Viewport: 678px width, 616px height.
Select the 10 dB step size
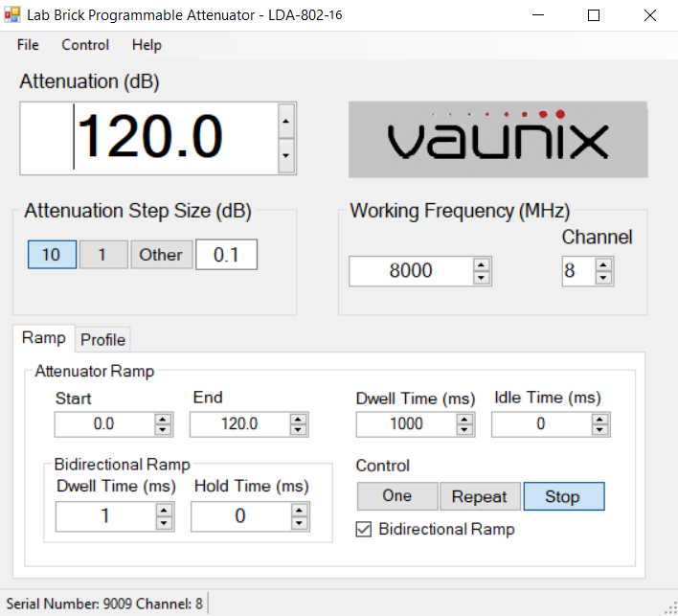51,255
